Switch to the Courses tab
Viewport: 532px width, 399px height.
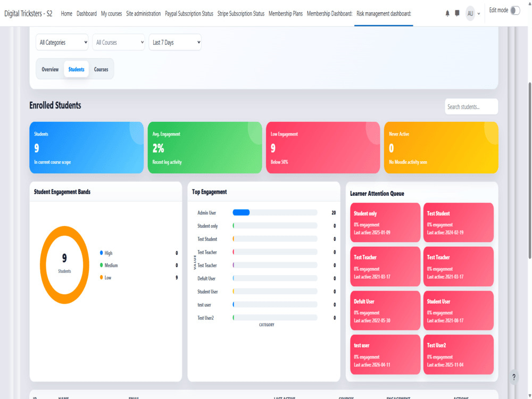[101, 69]
